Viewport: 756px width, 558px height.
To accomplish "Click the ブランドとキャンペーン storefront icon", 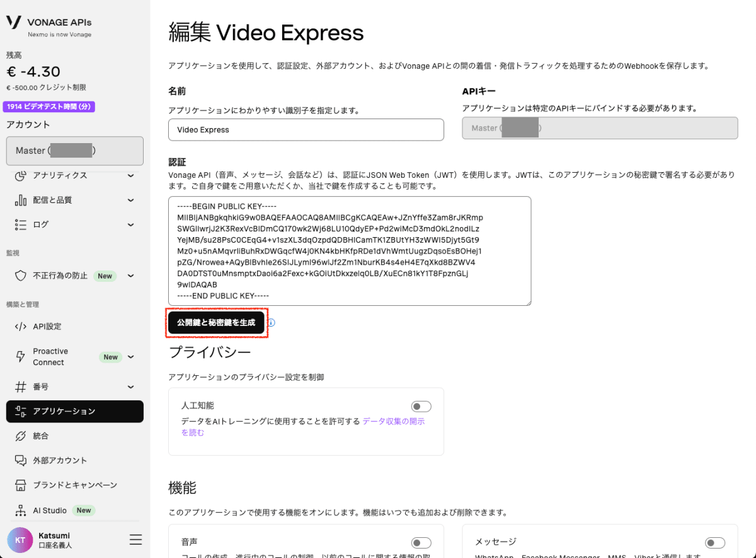I will click(21, 485).
